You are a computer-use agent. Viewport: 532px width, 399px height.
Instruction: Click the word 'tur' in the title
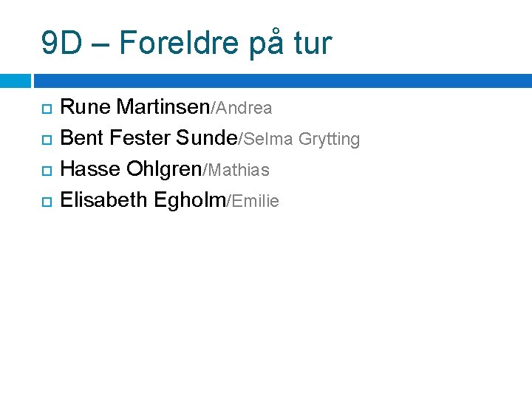coord(313,44)
